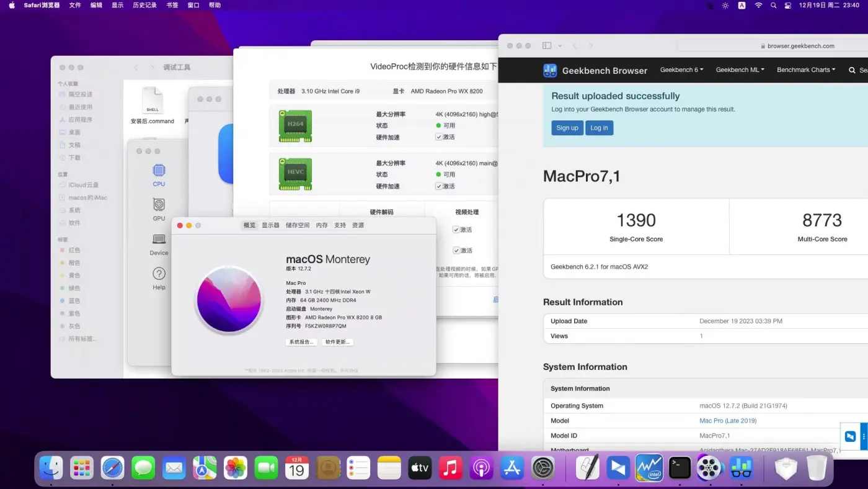Toggle H264 hardware acceleration checkbox
Viewport: 868px width, 489px height.
click(439, 137)
